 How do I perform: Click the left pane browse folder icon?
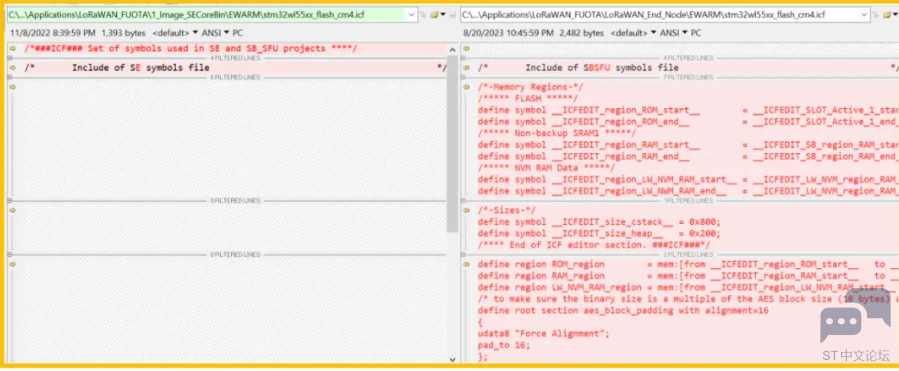[x=434, y=15]
